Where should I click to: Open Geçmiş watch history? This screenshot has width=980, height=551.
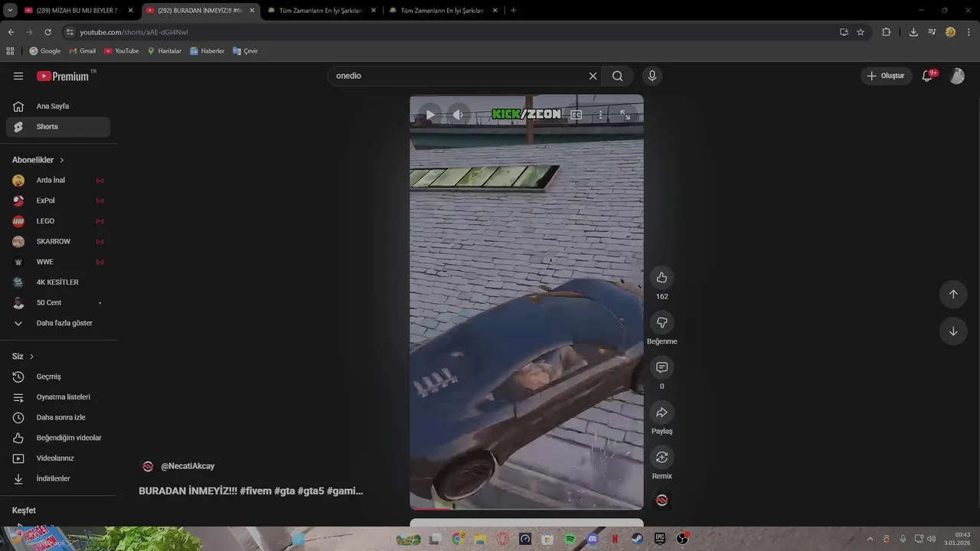pos(58,377)
